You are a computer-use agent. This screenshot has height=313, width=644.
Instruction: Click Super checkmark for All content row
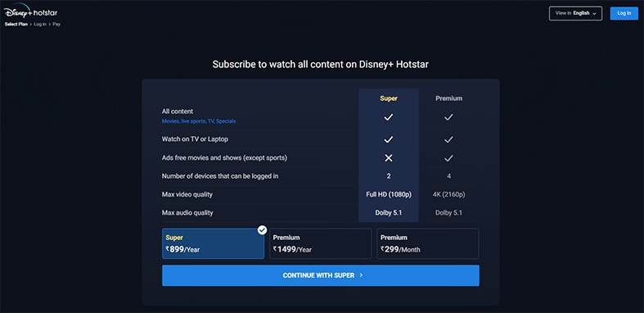tap(389, 117)
